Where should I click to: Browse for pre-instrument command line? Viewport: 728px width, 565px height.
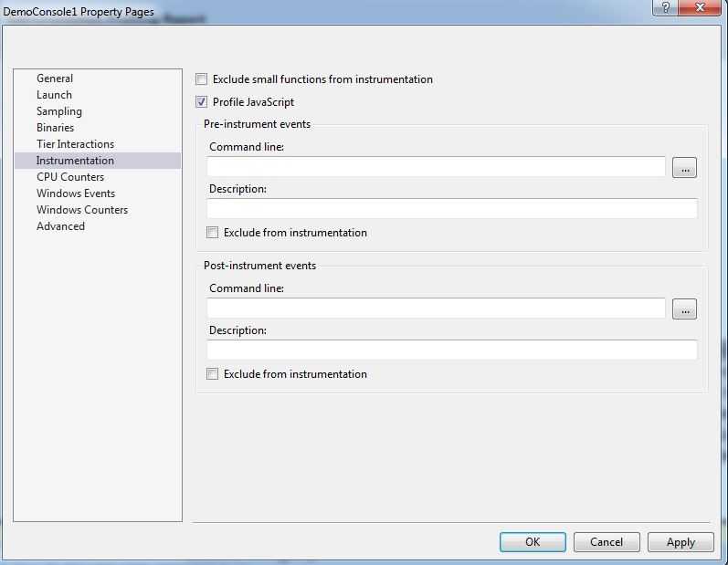[684, 168]
